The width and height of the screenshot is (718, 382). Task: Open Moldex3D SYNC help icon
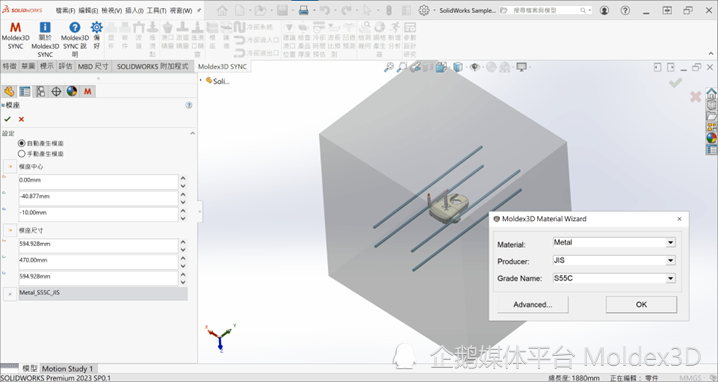(75, 27)
